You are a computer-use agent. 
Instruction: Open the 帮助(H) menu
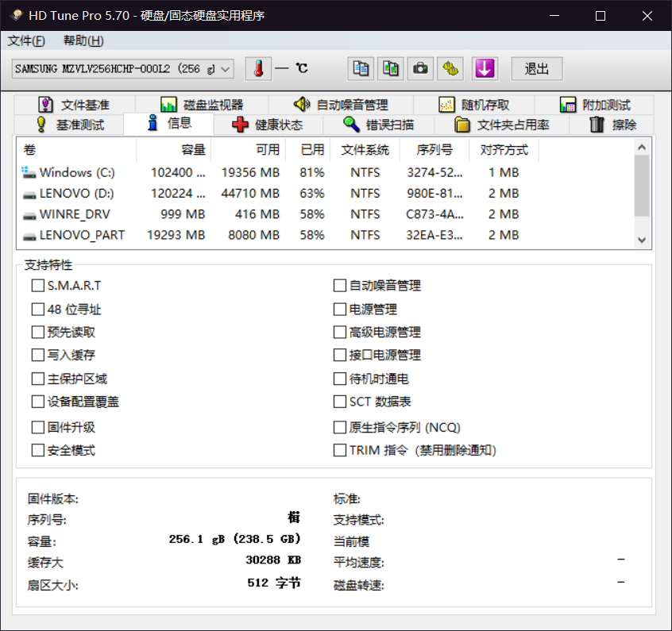point(83,40)
